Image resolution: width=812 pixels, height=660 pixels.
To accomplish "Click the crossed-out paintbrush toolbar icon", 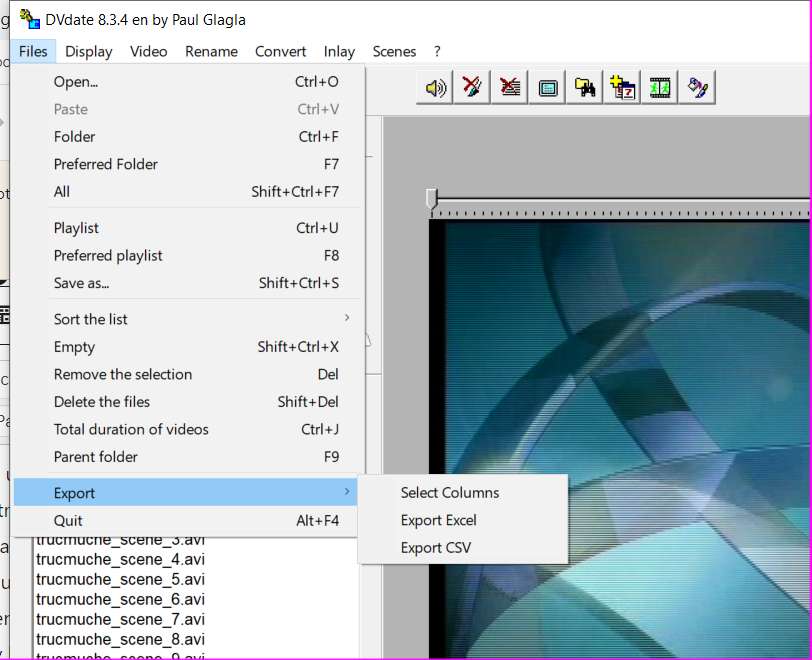I will [x=472, y=88].
